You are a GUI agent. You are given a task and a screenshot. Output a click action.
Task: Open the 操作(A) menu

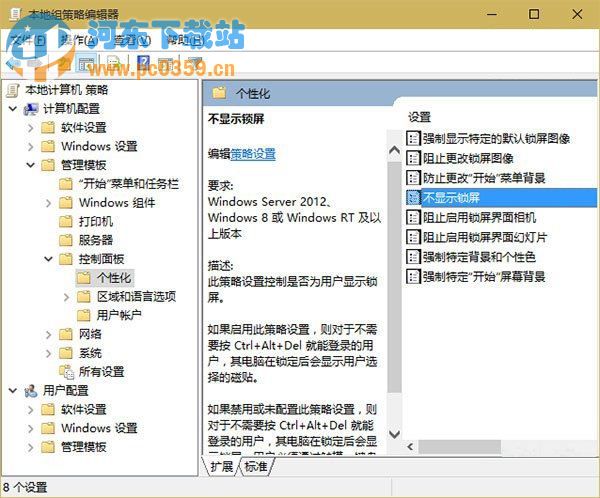[x=79, y=40]
